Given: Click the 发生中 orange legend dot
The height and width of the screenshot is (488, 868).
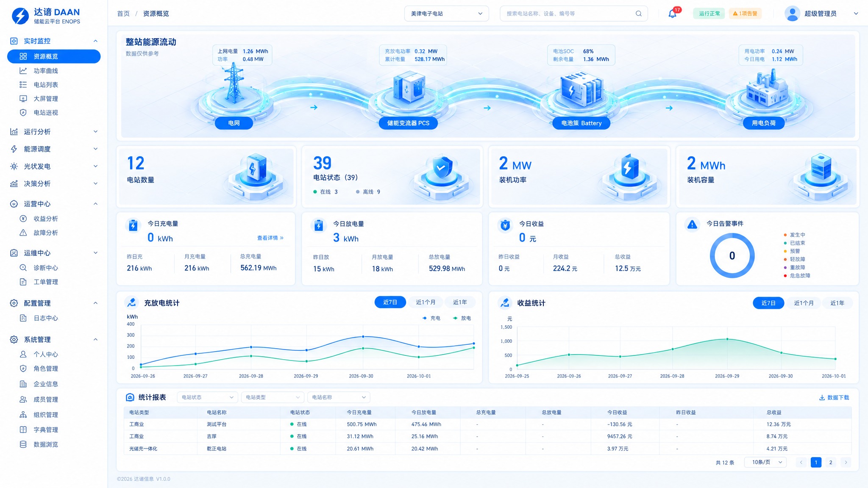Looking at the screenshot, I should click(785, 235).
